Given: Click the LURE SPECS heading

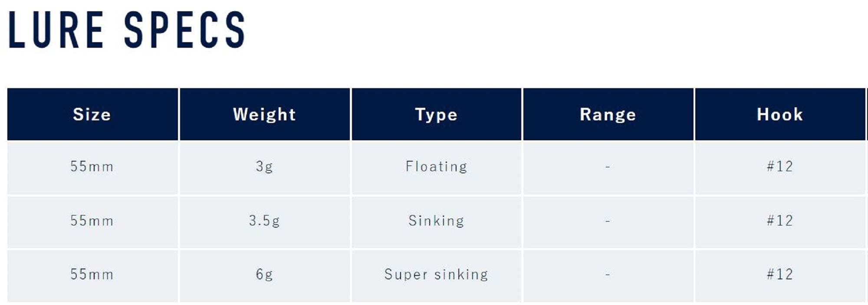Looking at the screenshot, I should (x=127, y=30).
